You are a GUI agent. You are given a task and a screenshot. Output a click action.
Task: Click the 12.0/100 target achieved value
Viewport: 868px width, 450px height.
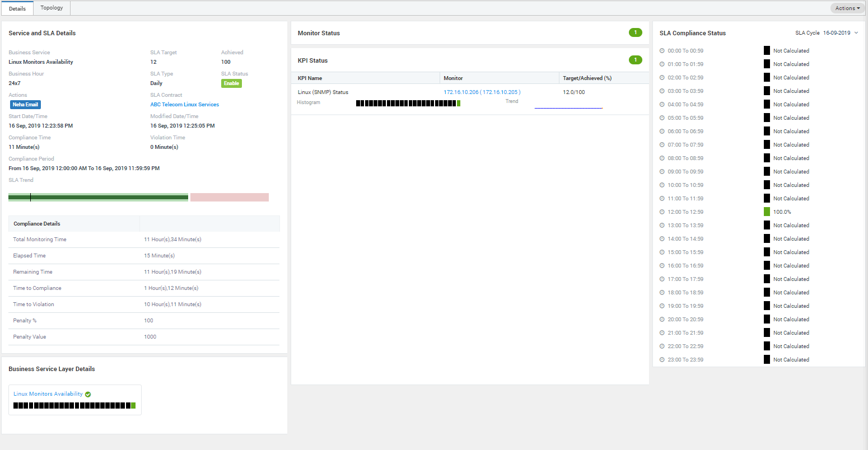574,92
